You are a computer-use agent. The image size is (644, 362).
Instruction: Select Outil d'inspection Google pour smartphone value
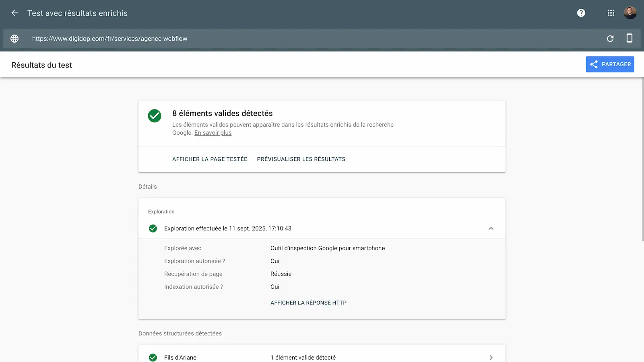328,248
